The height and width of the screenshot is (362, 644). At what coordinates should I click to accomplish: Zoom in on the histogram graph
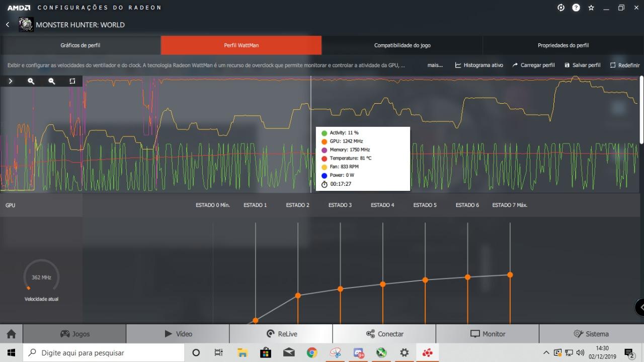click(31, 81)
